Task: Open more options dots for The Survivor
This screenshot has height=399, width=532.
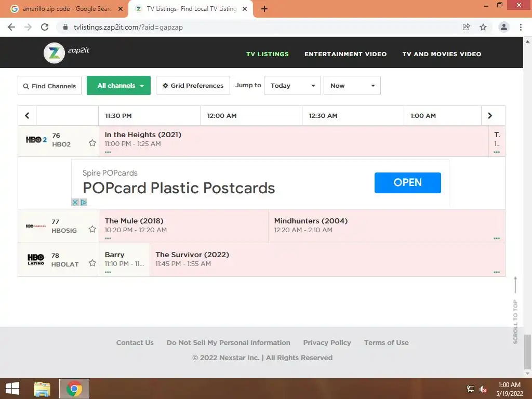Action: click(x=497, y=272)
